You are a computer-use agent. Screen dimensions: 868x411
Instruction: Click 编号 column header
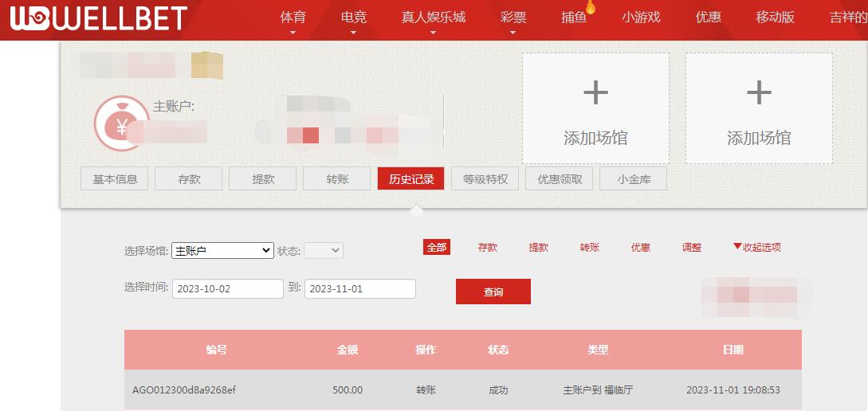217,350
